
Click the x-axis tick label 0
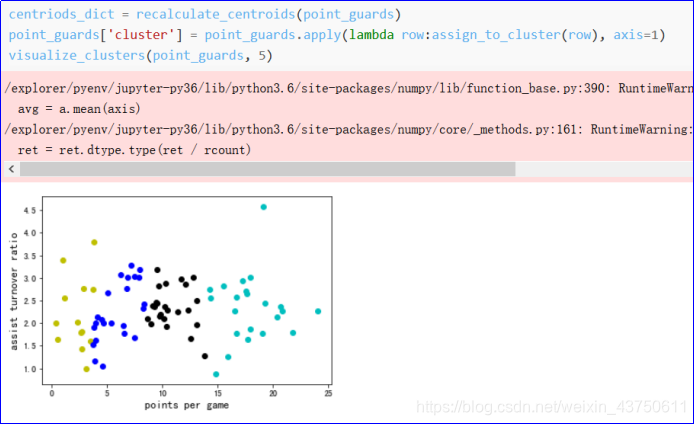point(52,393)
